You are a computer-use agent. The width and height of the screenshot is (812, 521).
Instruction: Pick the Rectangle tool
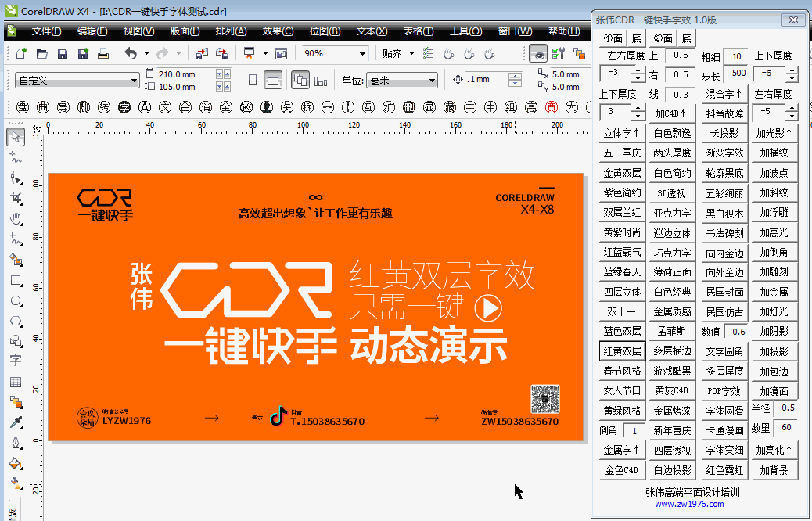pos(16,280)
